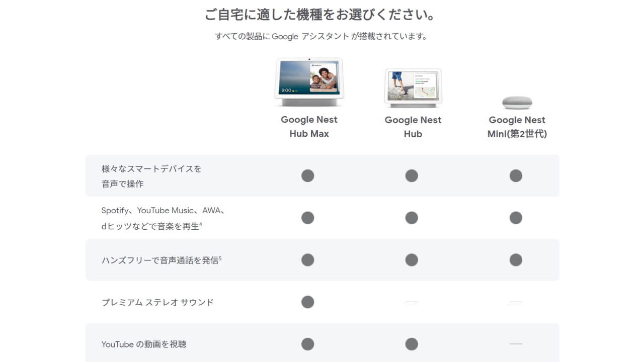Select the Google Nest Mini (第2世代) heading

(517, 127)
